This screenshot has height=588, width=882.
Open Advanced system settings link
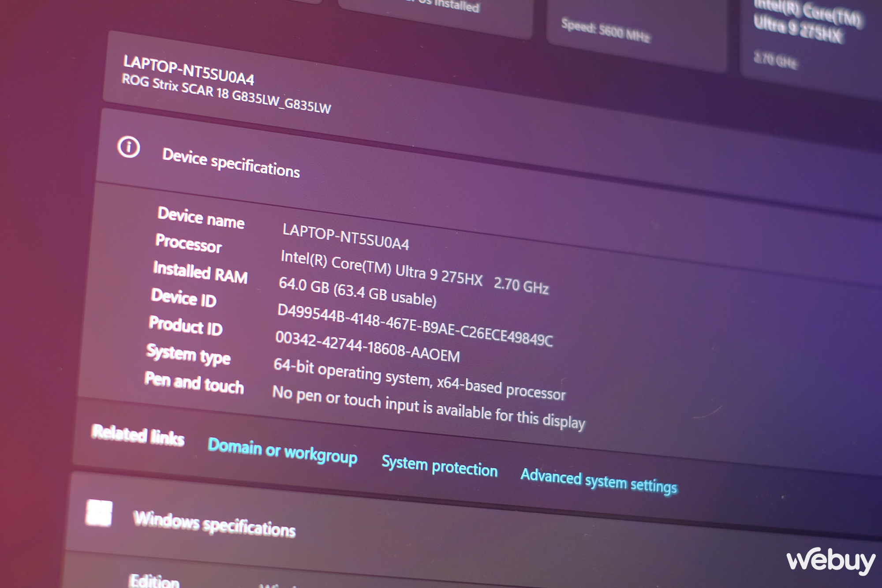click(x=599, y=481)
